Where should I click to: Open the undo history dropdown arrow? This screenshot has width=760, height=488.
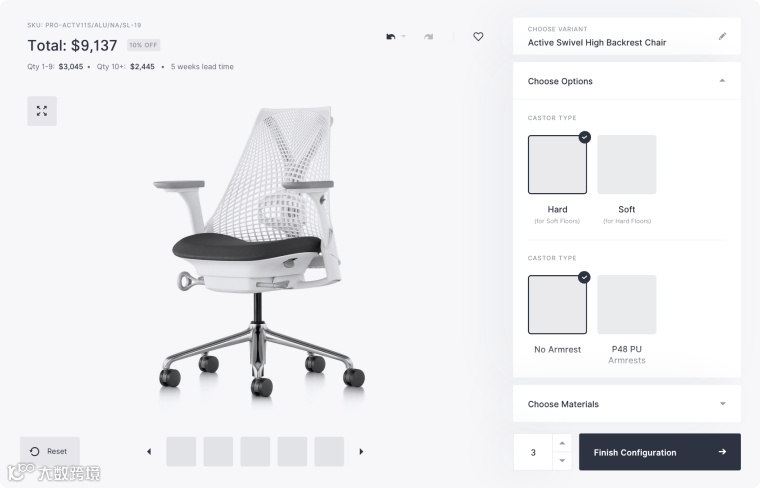(x=403, y=36)
